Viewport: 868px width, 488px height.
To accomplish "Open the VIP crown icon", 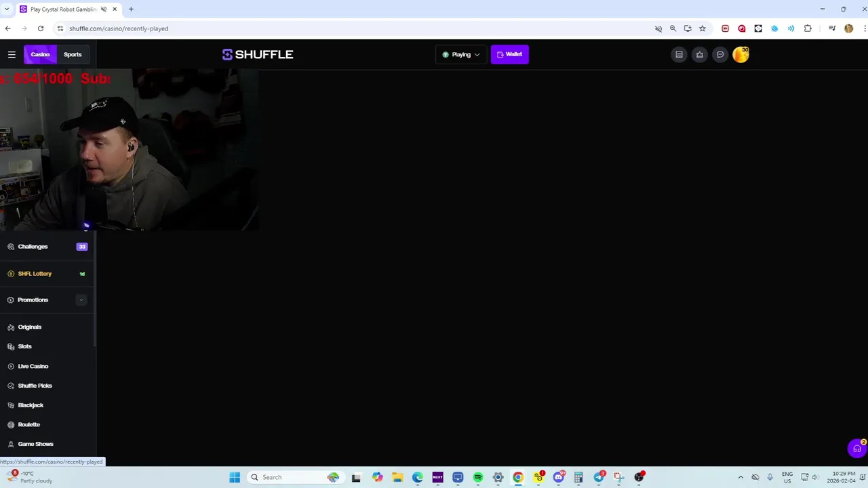I will coord(699,54).
